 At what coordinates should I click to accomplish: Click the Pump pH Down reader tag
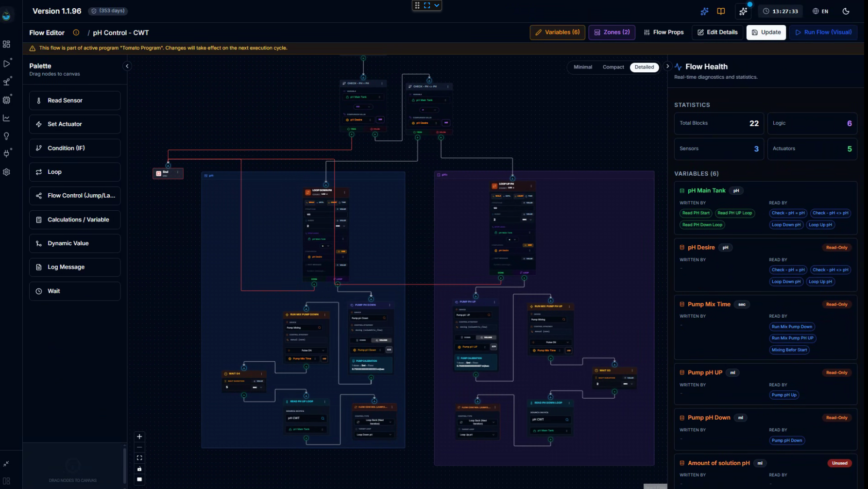(x=786, y=440)
